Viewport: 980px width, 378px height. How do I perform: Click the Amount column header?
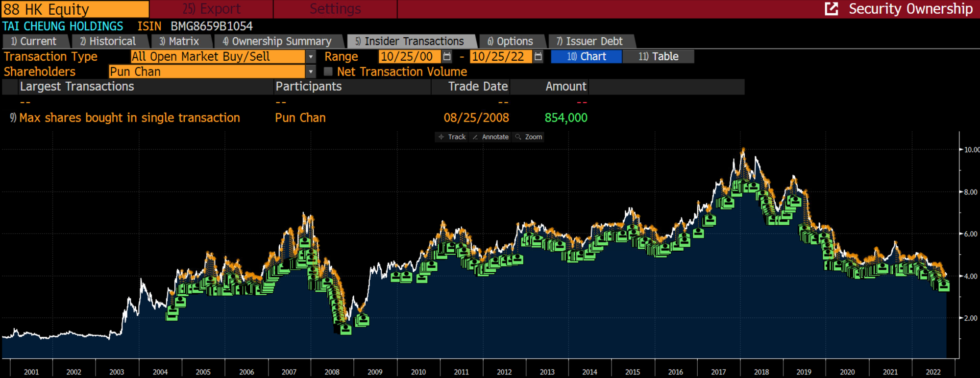click(x=549, y=87)
